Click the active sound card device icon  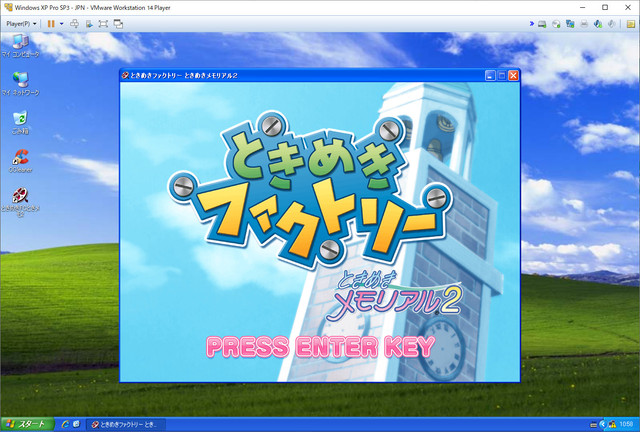(598, 24)
